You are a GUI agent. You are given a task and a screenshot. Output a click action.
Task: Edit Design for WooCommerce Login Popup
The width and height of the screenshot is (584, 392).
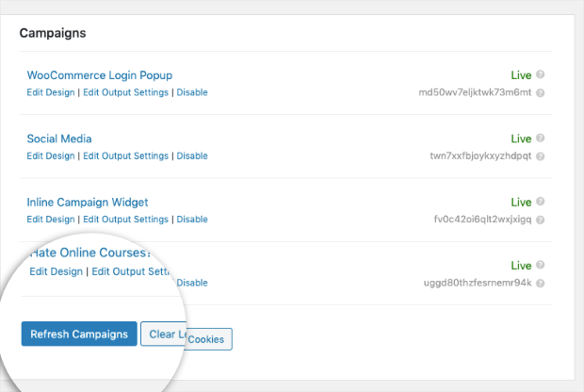(51, 92)
